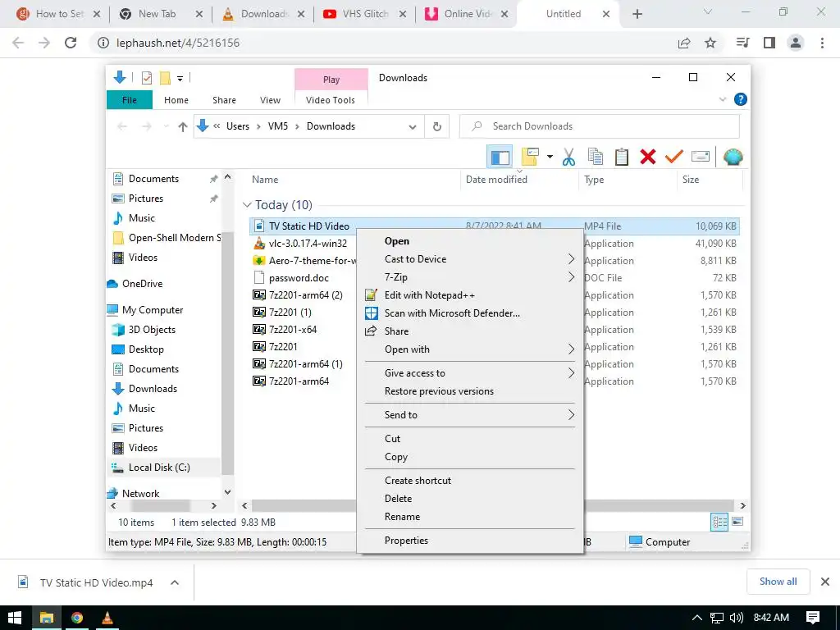
Task: Open menu arrow for TV Static HD Video.mp4 download
Action: point(175,583)
